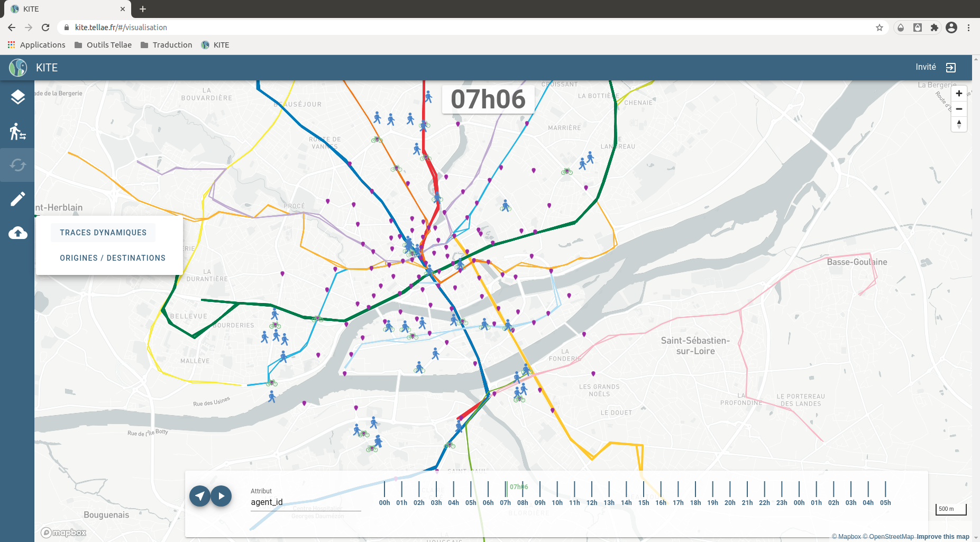The width and height of the screenshot is (980, 542).
Task: Open the agent_id attribute dropdown
Action: pyautogui.click(x=306, y=502)
